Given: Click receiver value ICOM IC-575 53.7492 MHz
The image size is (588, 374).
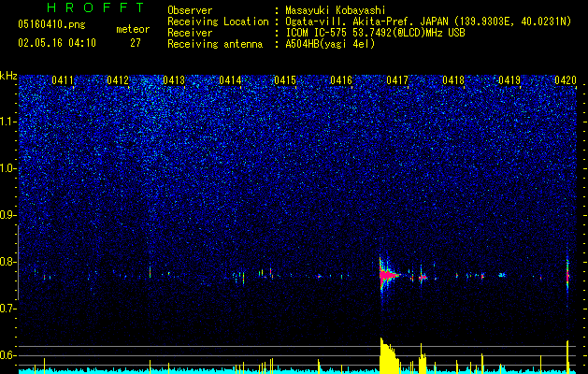Looking at the screenshot, I should [x=376, y=33].
